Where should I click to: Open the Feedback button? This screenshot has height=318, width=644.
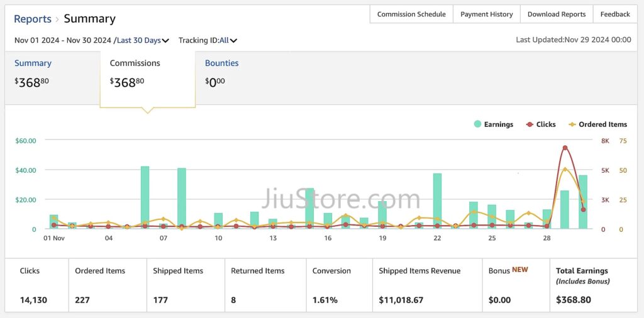[x=614, y=14]
